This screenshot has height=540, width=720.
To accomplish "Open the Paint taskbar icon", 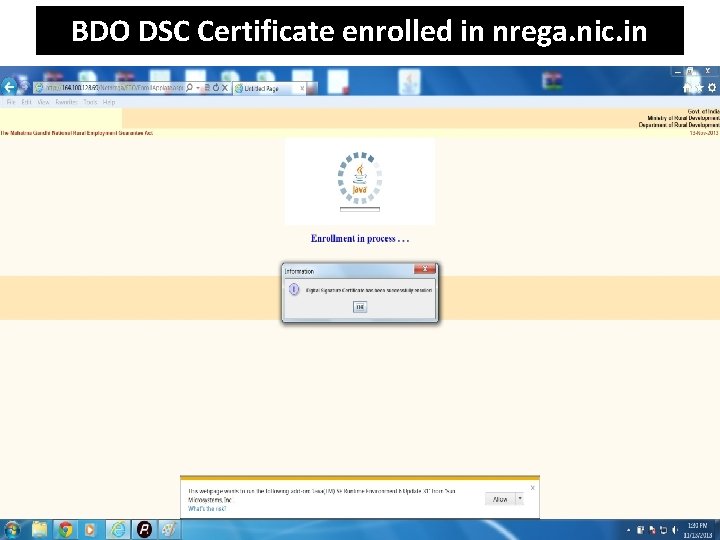I will click(169, 529).
